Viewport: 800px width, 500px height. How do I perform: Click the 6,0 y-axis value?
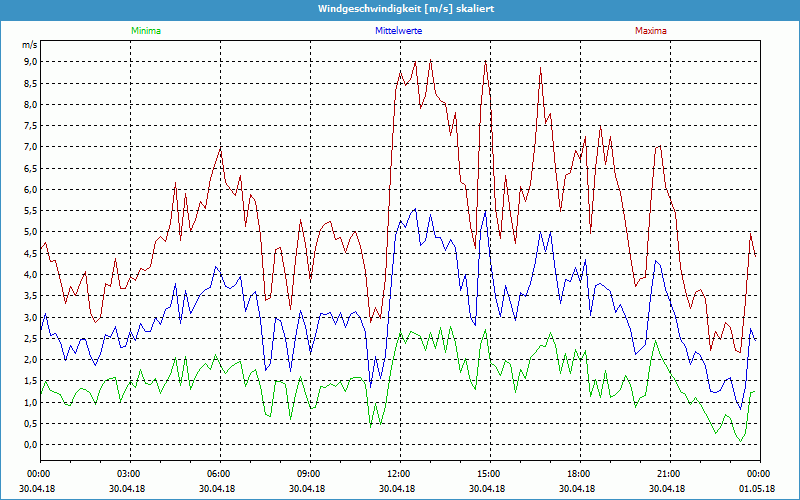pos(31,189)
